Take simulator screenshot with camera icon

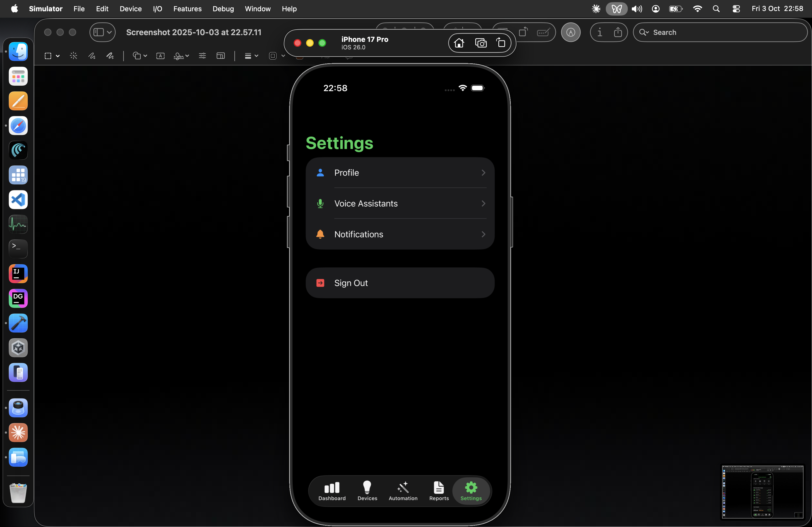pyautogui.click(x=481, y=43)
